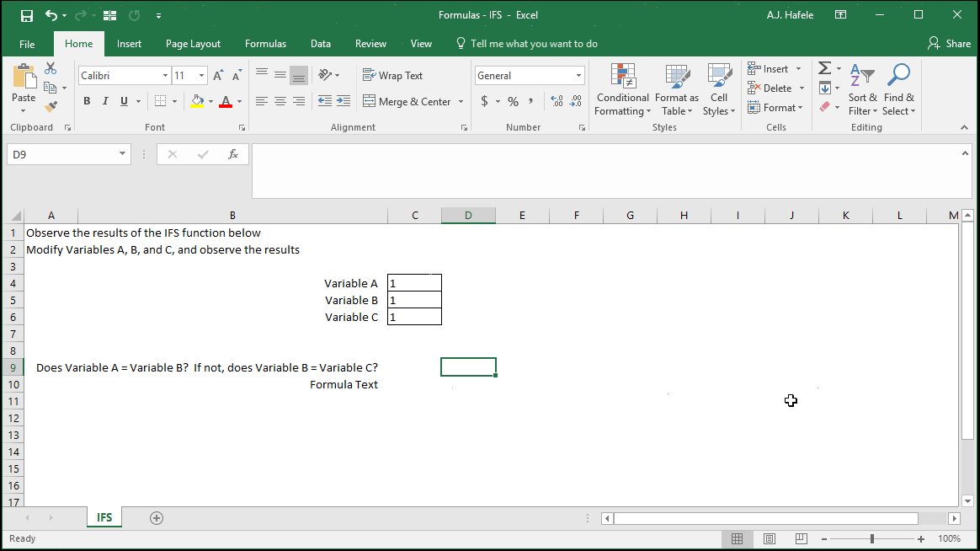
Task: Apply red Font Color swatch
Action: click(226, 101)
